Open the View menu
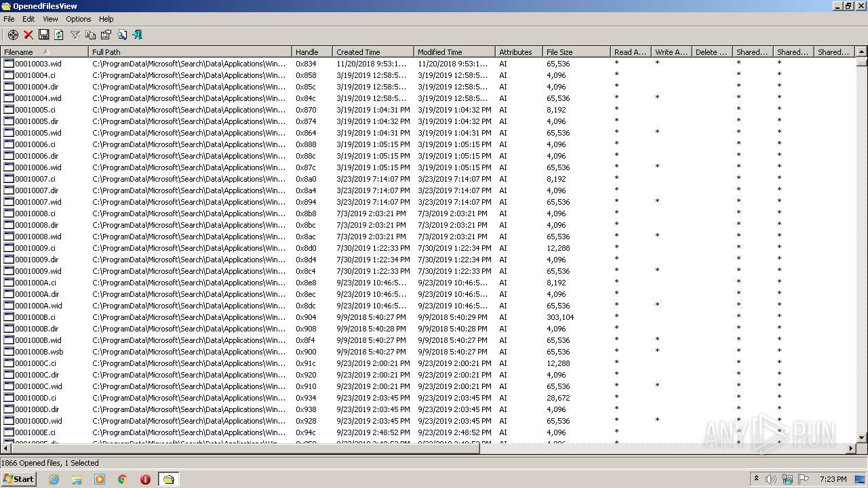 50,19
